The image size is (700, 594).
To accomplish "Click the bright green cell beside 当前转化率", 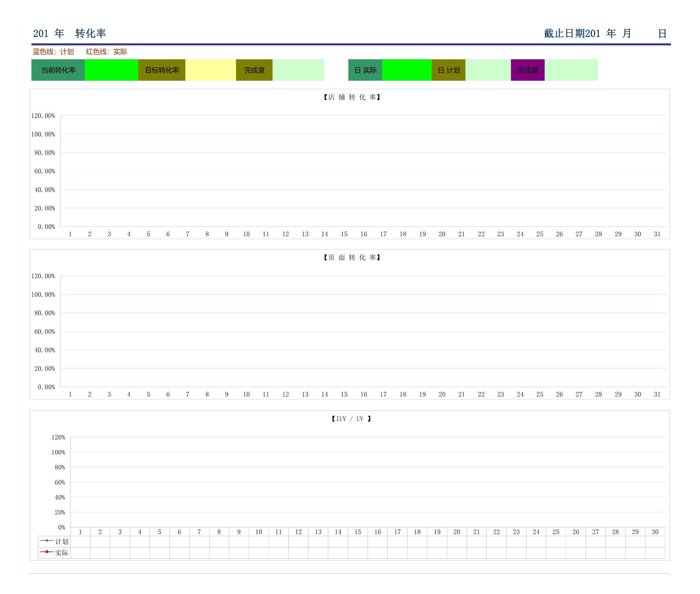I will point(111,70).
